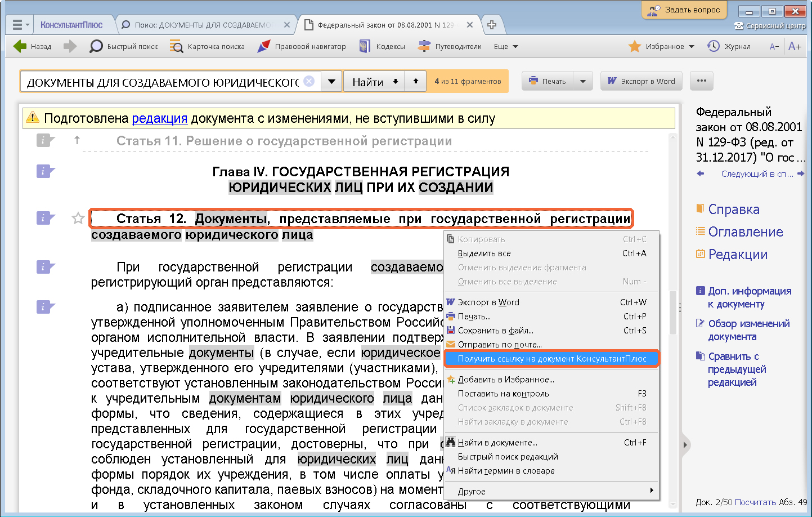Click Задать вопрос button
812x517 pixels.
point(684,10)
